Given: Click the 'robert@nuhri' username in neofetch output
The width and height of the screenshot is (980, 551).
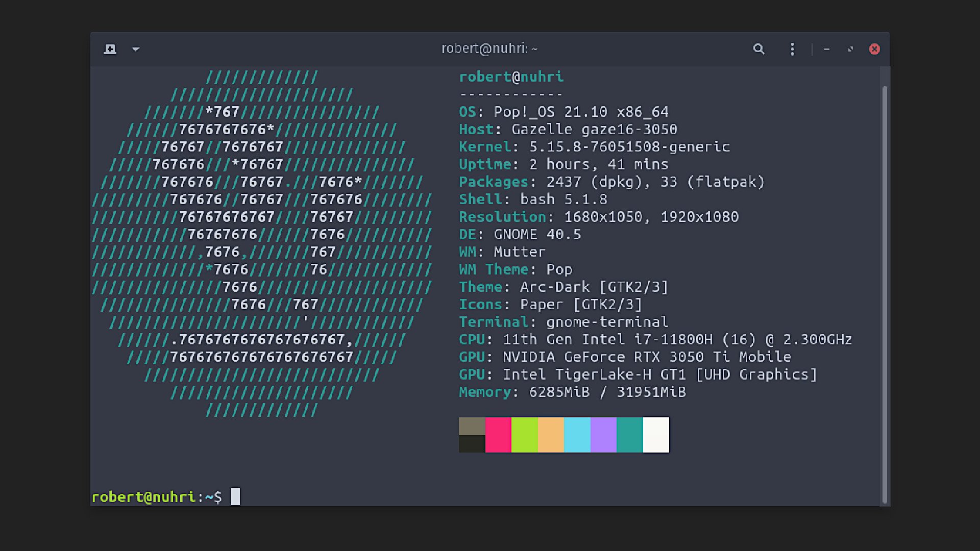Looking at the screenshot, I should pos(511,77).
